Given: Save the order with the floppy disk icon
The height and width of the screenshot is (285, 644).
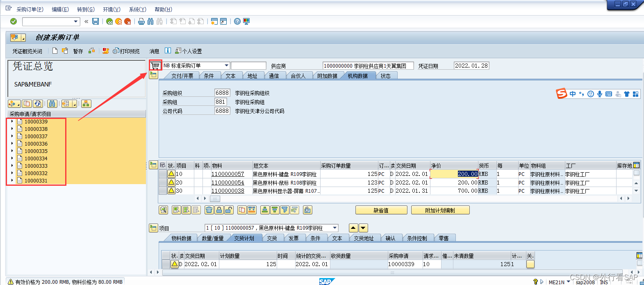Looking at the screenshot, I should pyautogui.click(x=96, y=21).
